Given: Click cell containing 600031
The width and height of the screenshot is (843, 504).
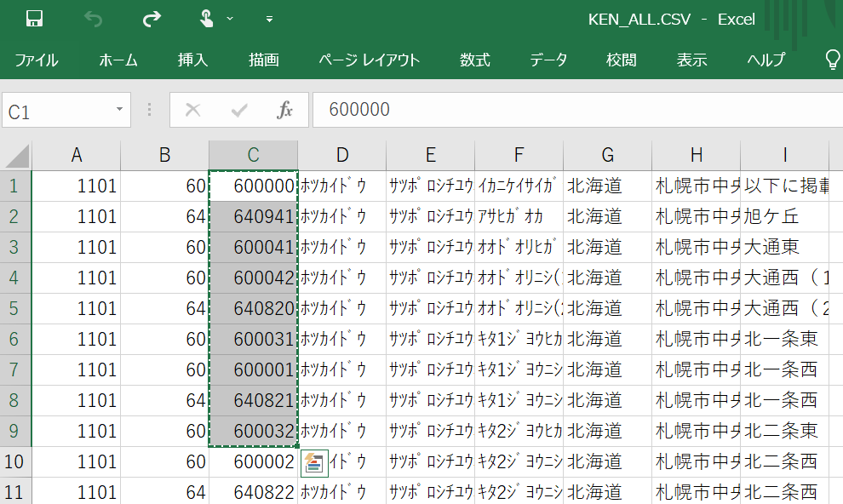Looking at the screenshot, I should click(x=253, y=339).
